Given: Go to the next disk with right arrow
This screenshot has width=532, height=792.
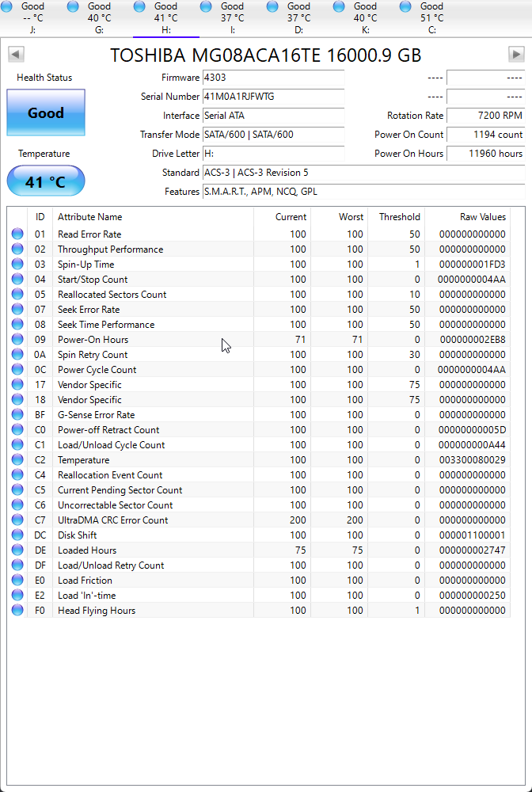Looking at the screenshot, I should [x=516, y=55].
